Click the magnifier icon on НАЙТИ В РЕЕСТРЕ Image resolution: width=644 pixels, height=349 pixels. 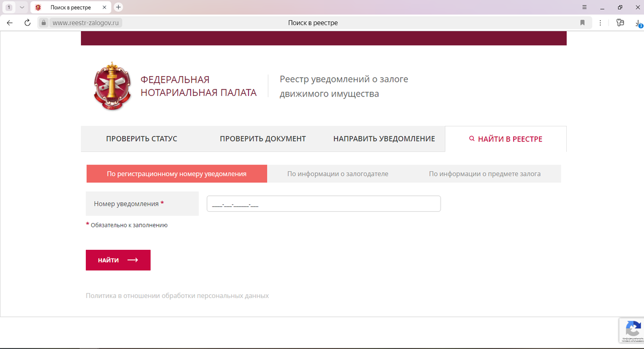(472, 138)
